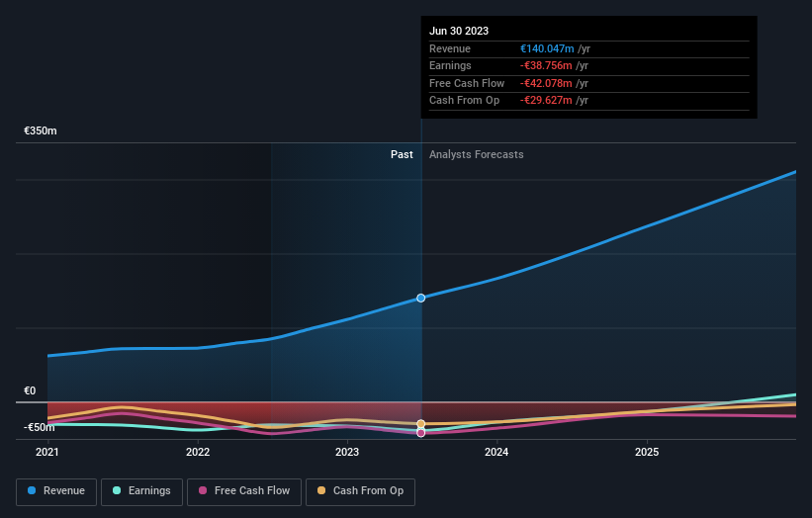Click the 2022 x-axis label
Viewport: 812px width, 518px height.
point(198,452)
